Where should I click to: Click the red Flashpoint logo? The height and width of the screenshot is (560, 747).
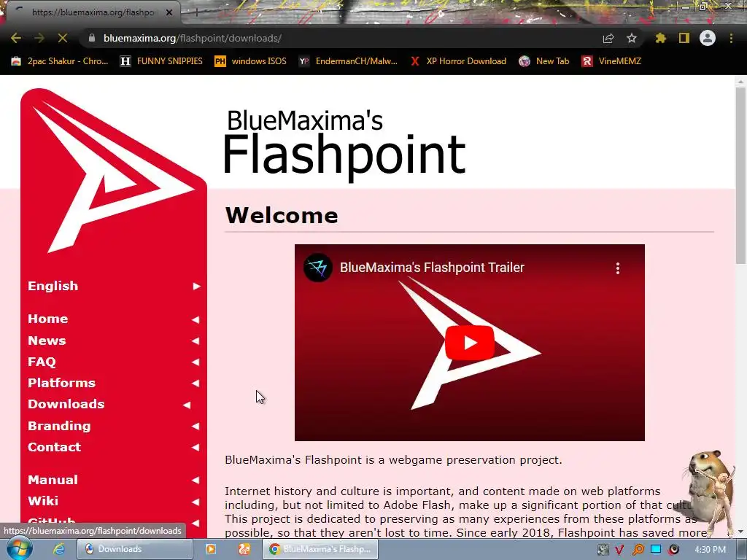[113, 171]
